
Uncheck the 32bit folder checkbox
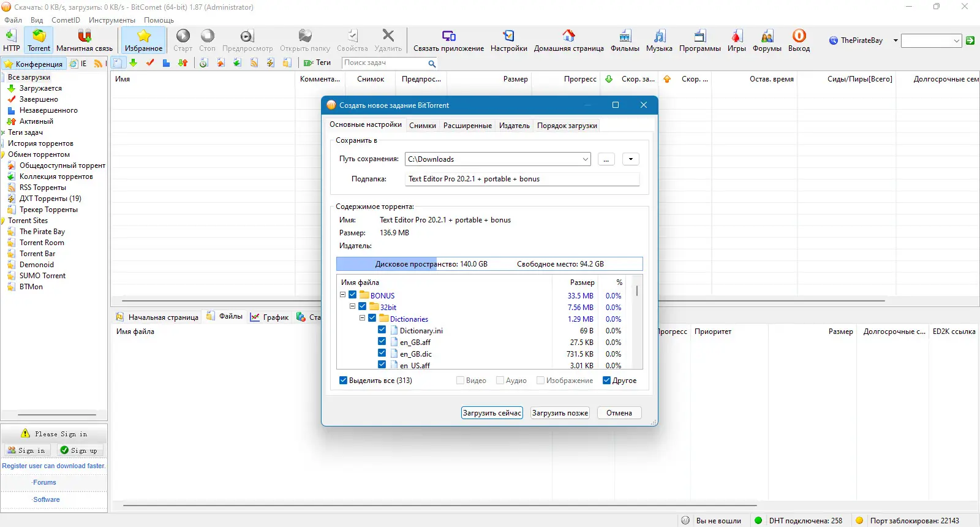tap(363, 306)
